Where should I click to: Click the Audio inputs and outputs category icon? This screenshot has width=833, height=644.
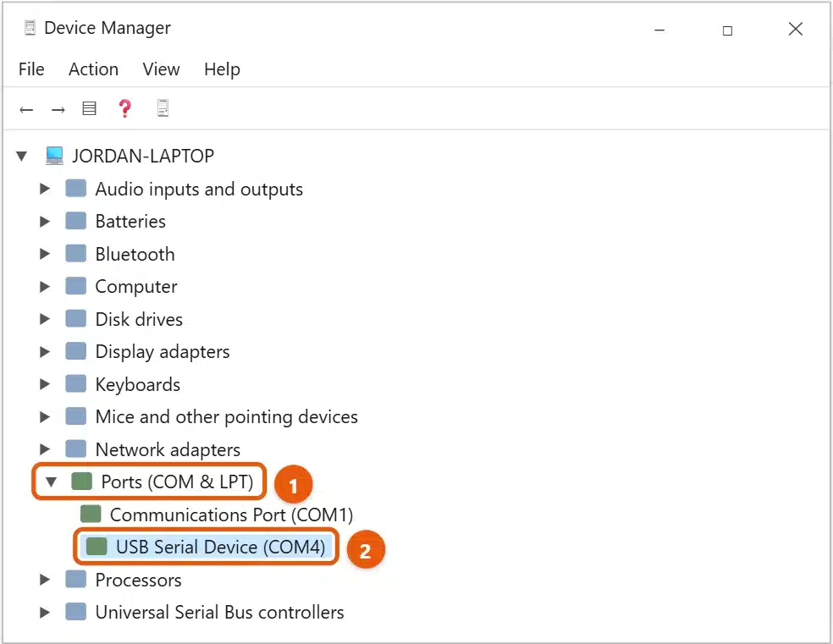coord(76,189)
